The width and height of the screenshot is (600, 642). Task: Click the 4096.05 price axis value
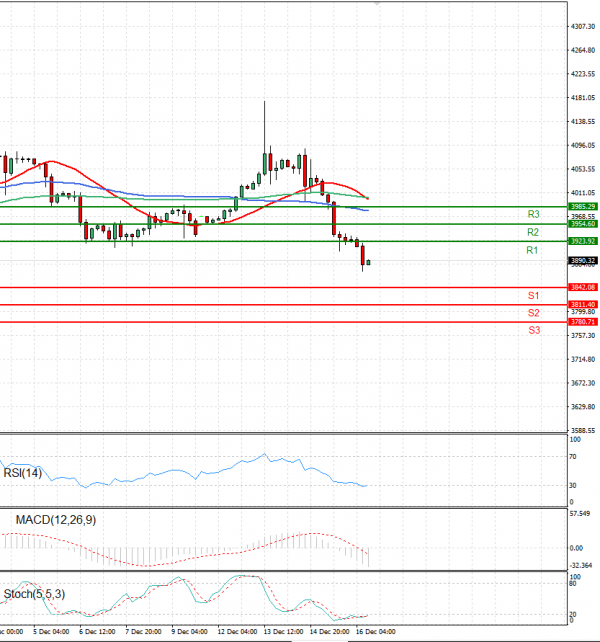[x=583, y=145]
